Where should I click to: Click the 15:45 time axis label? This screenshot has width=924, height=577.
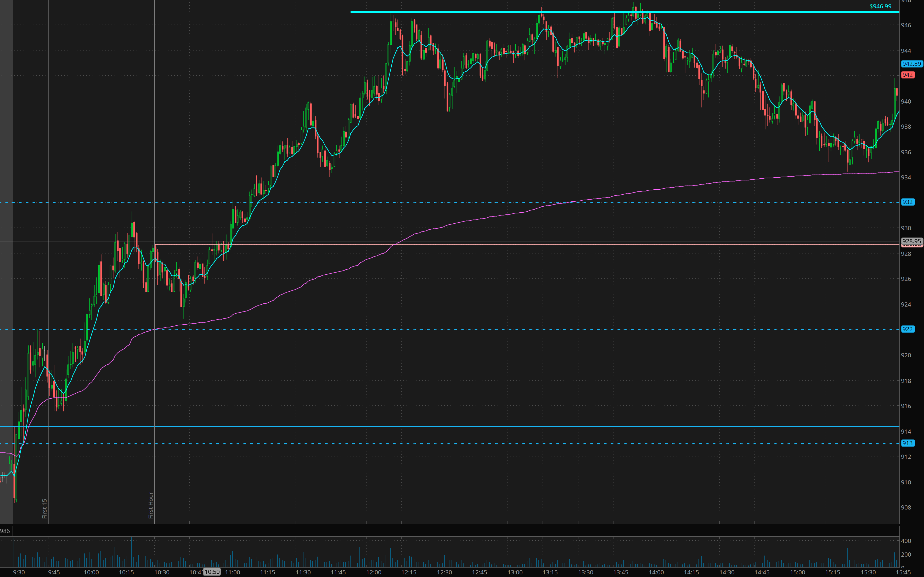tap(903, 572)
